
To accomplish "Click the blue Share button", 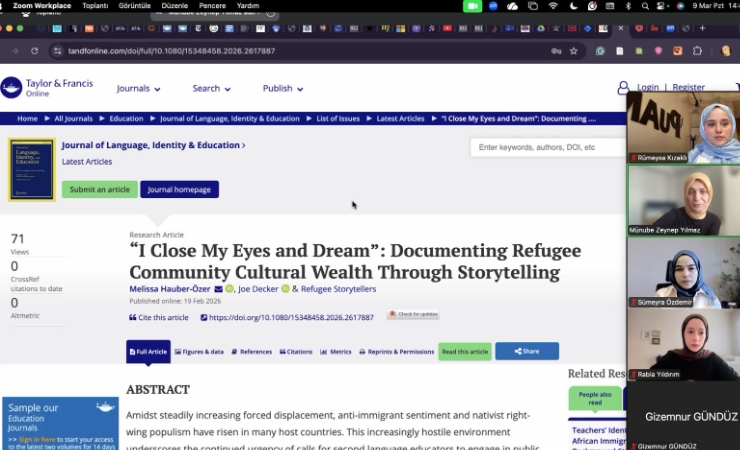I will coord(526,352).
